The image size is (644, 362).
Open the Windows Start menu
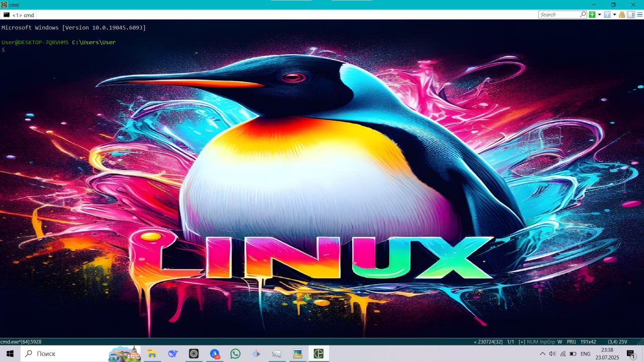coord(10,353)
